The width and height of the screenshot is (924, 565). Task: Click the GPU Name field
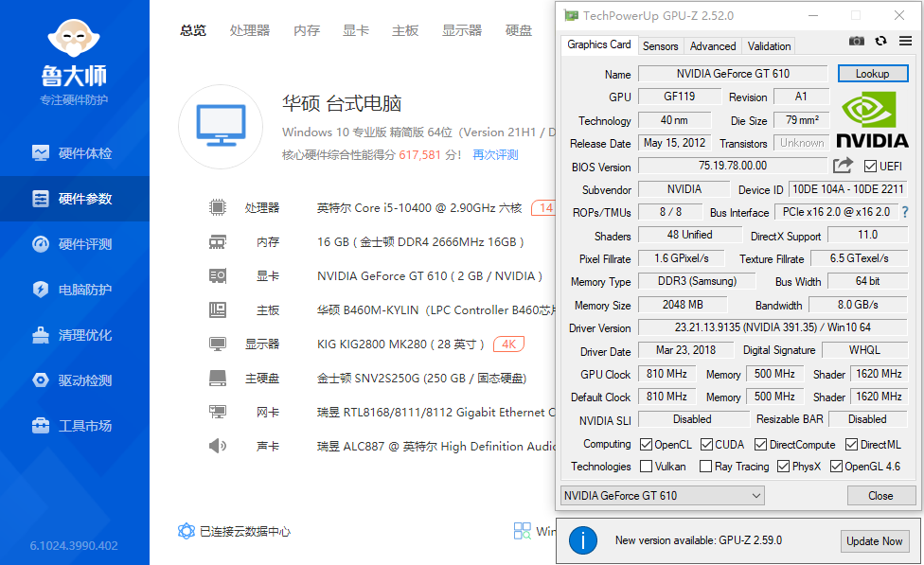(733, 74)
